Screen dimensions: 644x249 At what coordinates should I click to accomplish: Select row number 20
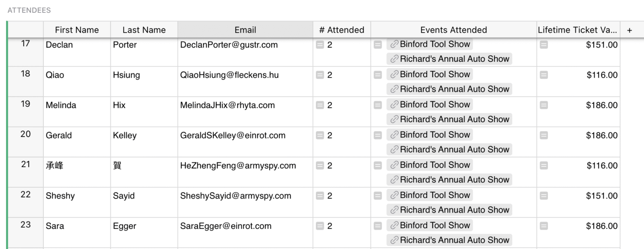pos(25,134)
